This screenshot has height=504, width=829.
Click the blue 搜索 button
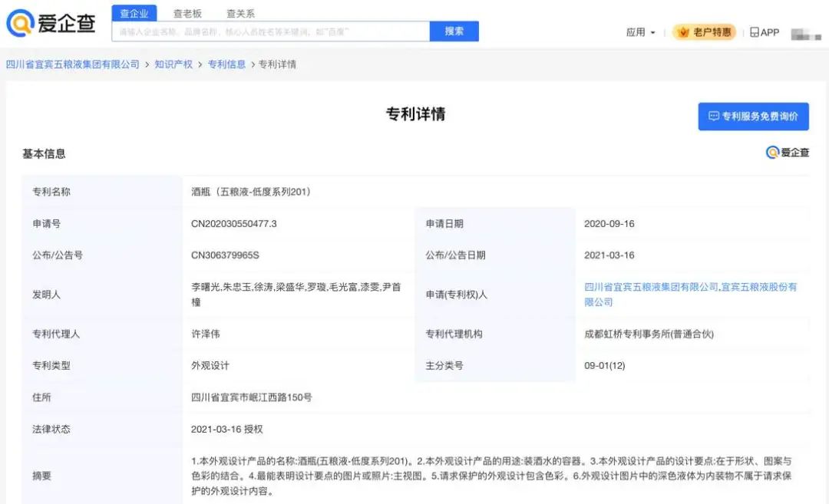click(454, 31)
